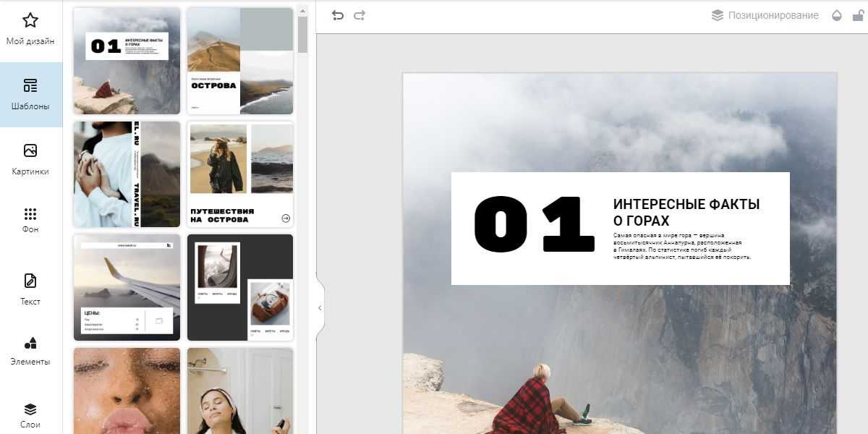The height and width of the screenshot is (434, 868).
Task: Click the redo arrow
Action: tap(359, 15)
